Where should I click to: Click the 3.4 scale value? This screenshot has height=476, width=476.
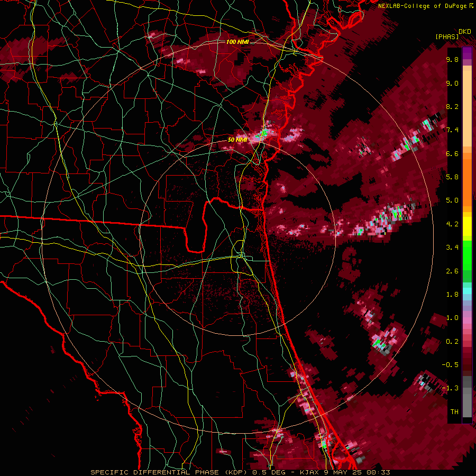pyautogui.click(x=452, y=248)
